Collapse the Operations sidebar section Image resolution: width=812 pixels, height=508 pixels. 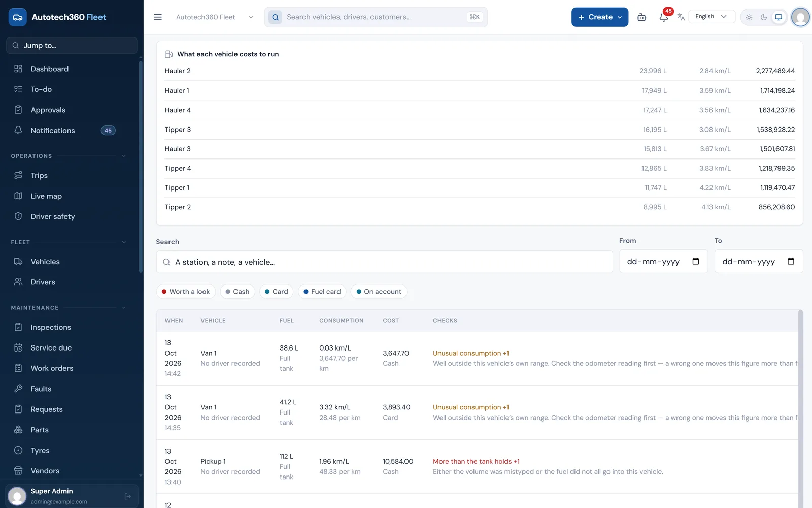[124, 156]
